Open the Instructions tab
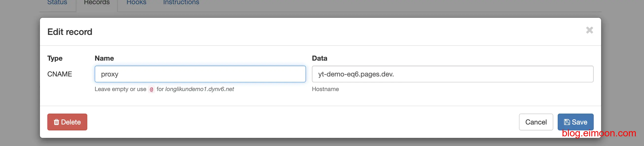 (181, 2)
